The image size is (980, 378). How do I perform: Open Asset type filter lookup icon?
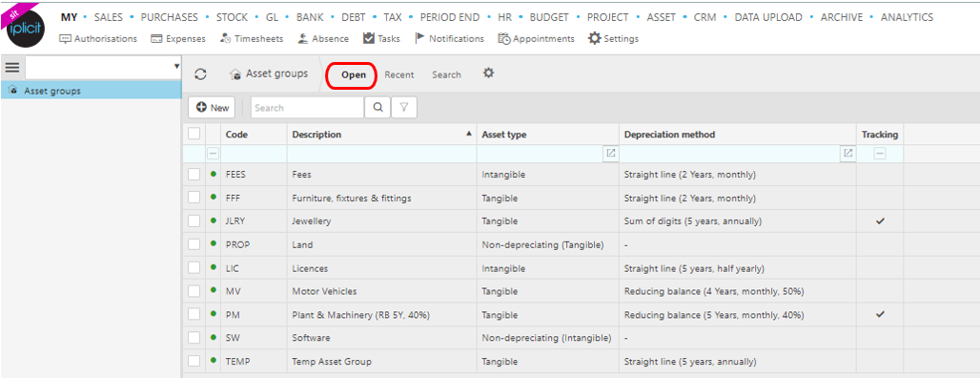click(611, 154)
